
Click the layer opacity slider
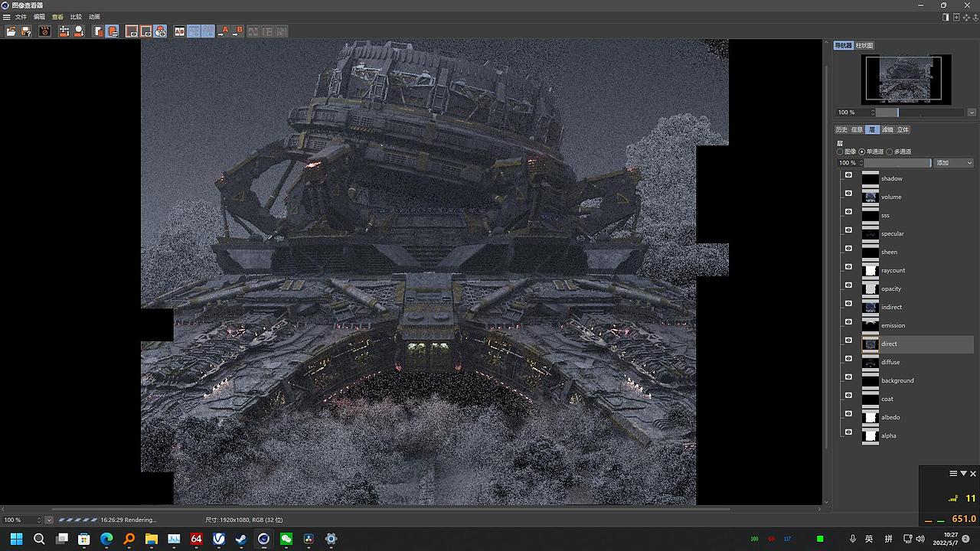tap(898, 163)
